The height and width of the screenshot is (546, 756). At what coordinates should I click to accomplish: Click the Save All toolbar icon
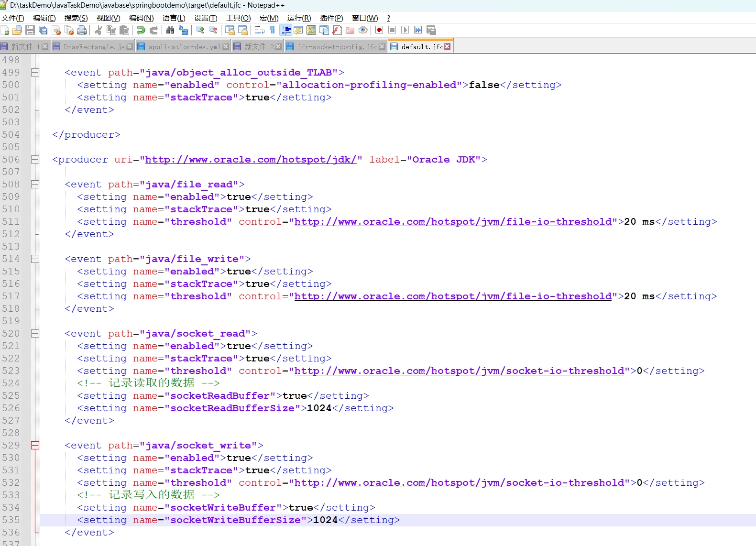[43, 30]
